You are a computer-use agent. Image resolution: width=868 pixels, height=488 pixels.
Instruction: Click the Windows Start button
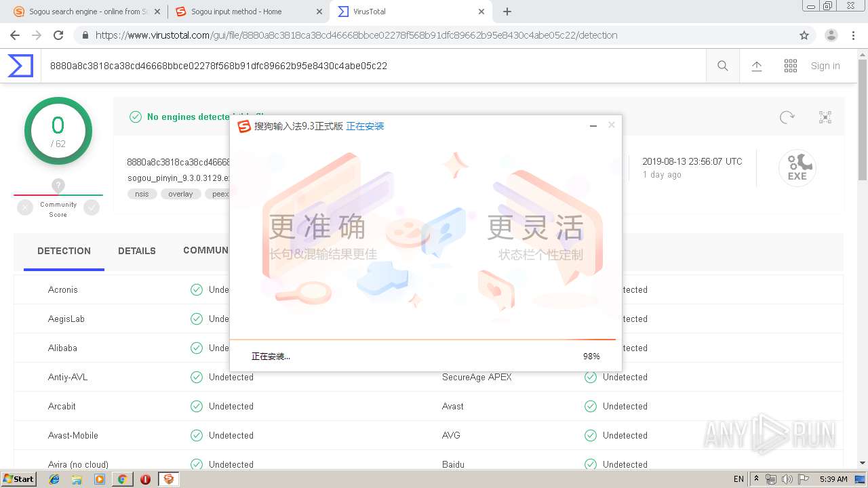coord(19,479)
